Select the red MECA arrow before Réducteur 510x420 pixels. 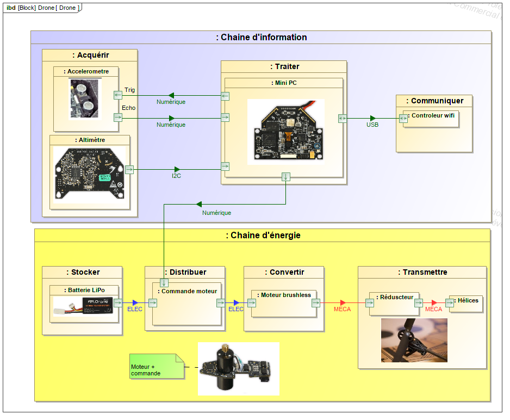click(x=343, y=303)
